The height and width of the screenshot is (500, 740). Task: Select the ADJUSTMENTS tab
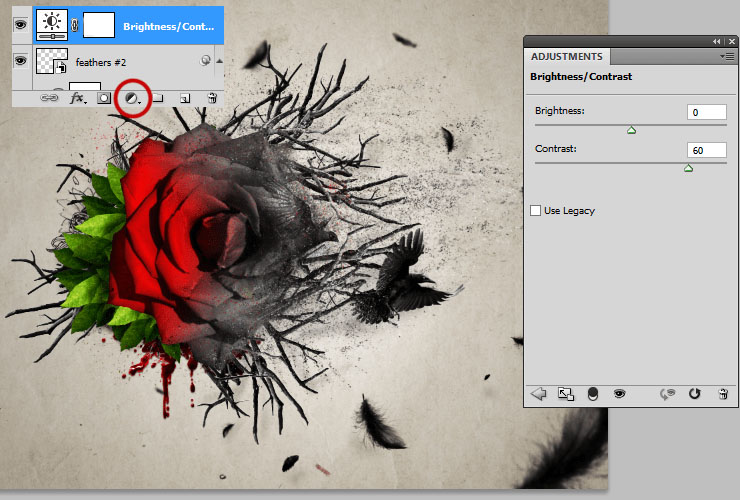pyautogui.click(x=567, y=57)
